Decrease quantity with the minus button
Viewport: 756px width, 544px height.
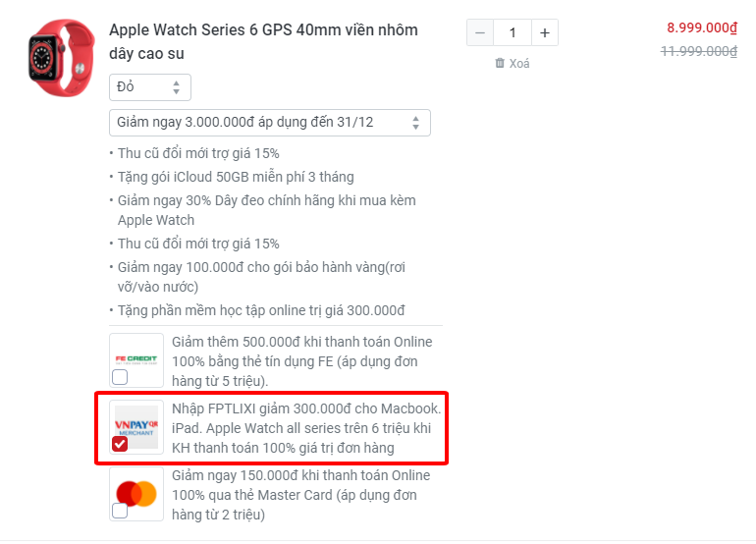480,32
